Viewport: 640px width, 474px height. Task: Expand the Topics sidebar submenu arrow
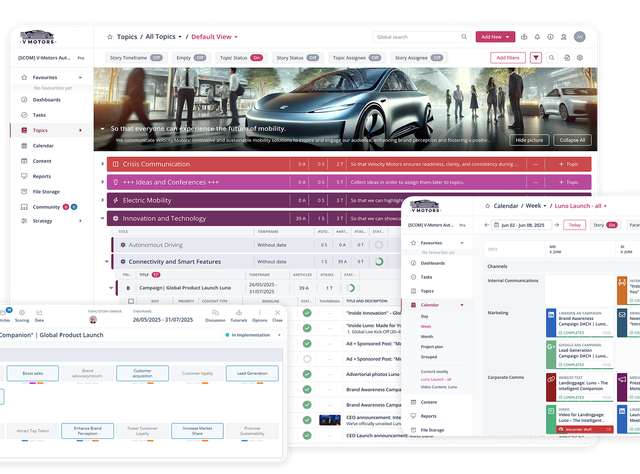tap(80, 130)
